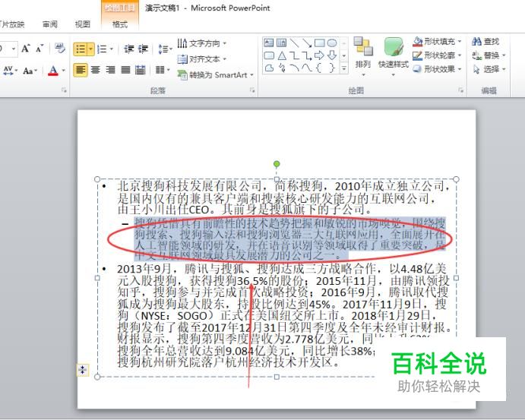Apply distributed alignment
This screenshot has height=420, width=525.
tap(141, 70)
